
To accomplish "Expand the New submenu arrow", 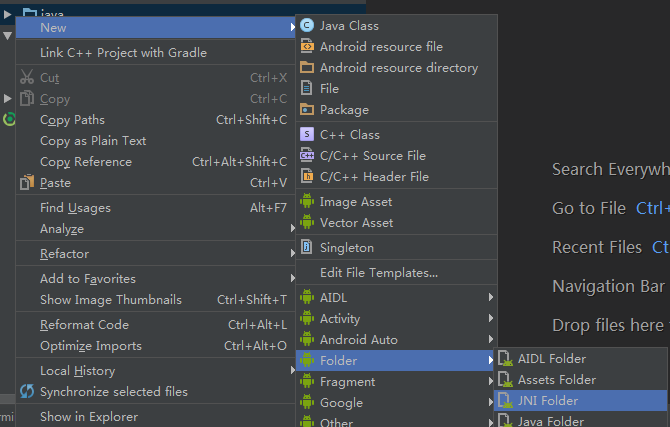I will (x=292, y=27).
